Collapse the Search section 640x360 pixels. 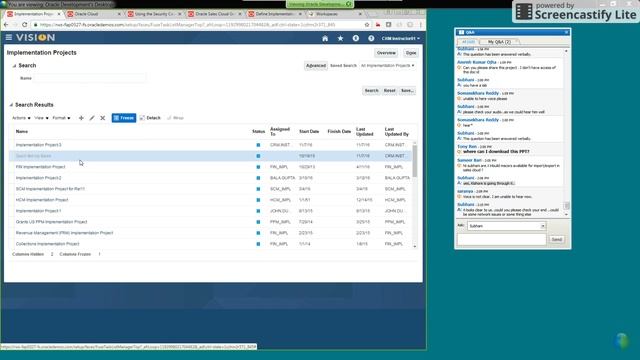tap(14, 66)
